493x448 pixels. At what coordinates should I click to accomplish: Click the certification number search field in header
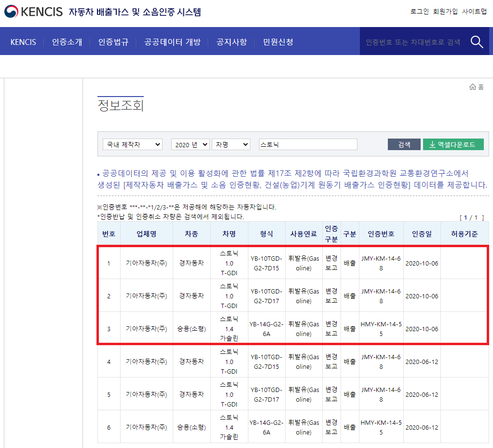tap(413, 42)
